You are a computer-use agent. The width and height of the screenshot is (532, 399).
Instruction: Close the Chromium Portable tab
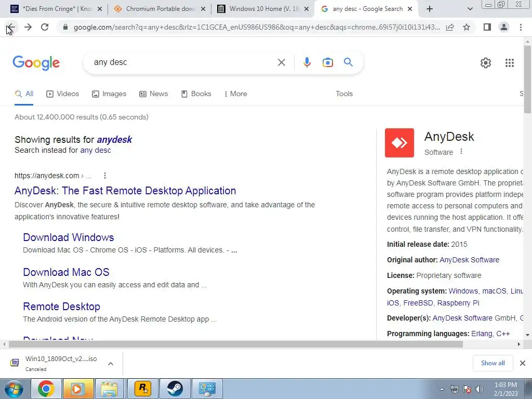click(203, 9)
